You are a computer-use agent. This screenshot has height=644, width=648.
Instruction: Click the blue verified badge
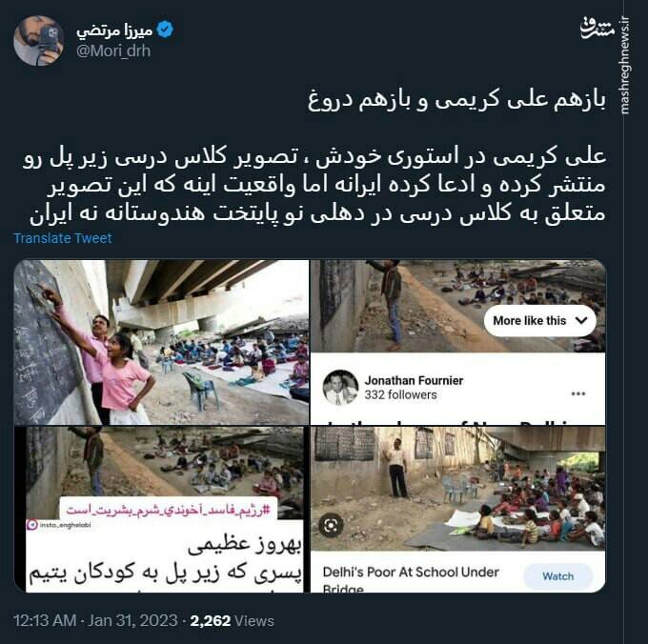tap(165, 29)
